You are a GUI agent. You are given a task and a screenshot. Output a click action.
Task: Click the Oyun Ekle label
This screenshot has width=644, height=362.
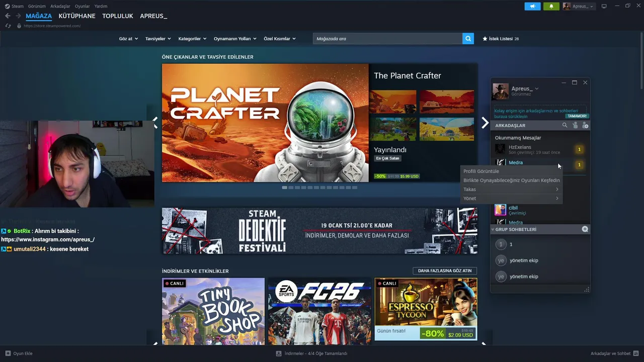click(23, 353)
